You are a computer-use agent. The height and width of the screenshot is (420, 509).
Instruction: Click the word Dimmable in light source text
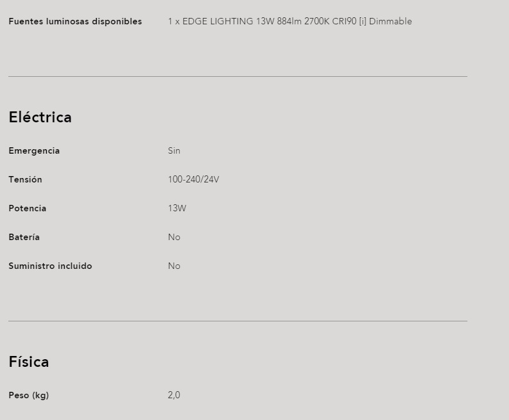(391, 21)
